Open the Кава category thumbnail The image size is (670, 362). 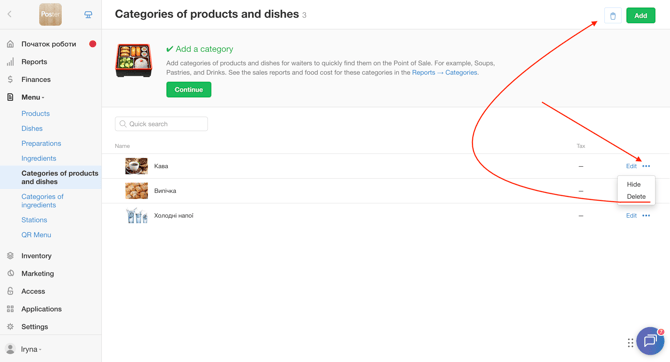pos(136,166)
